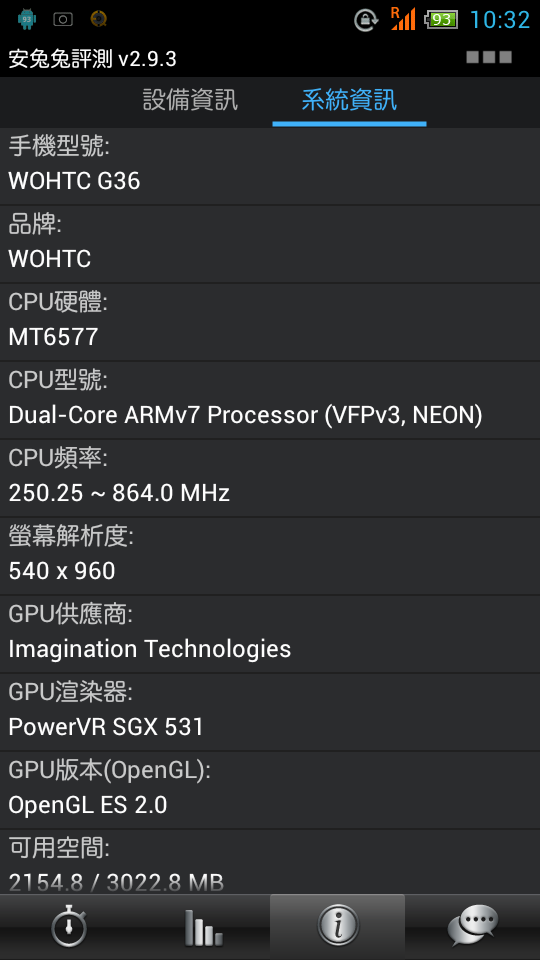This screenshot has width=540, height=960.
Task: Tap the CPU頻率 250.25 ~ 864.0 MHz row
Action: [x=270, y=478]
